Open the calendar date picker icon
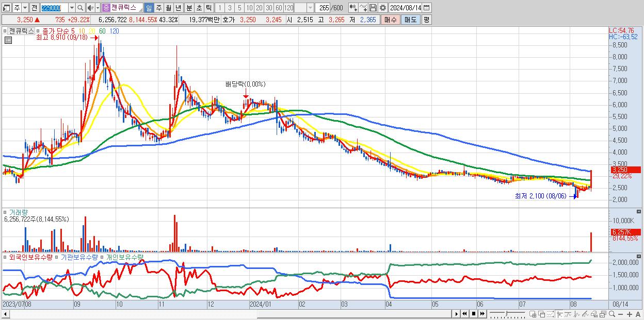Screen dimensions: 644x320 [x=427, y=8]
